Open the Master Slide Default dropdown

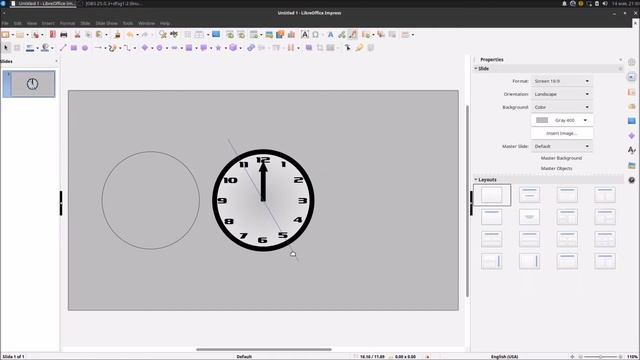(562, 146)
